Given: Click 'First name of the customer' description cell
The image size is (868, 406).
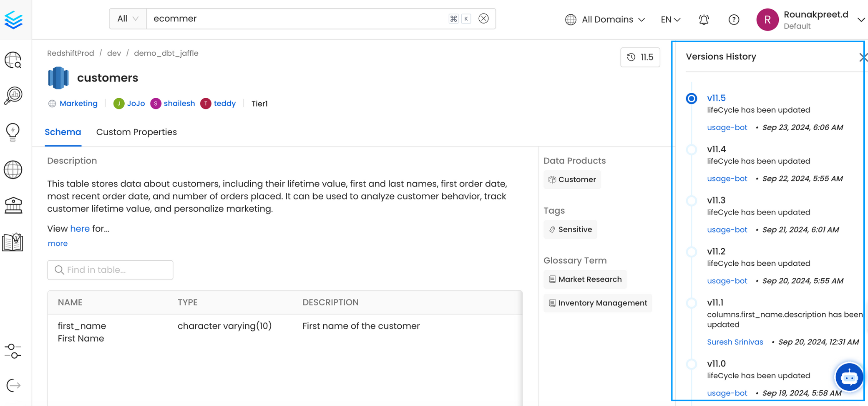Looking at the screenshot, I should (361, 326).
